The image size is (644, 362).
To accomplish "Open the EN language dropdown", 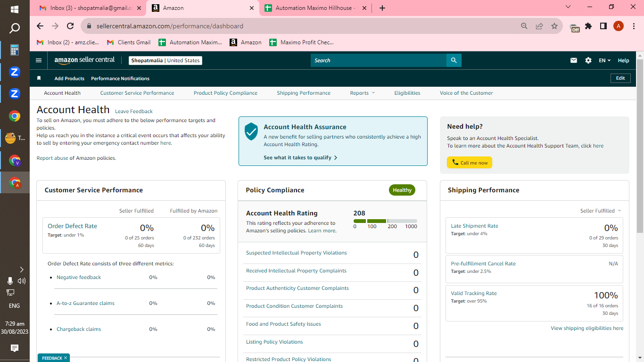I will coord(604,60).
